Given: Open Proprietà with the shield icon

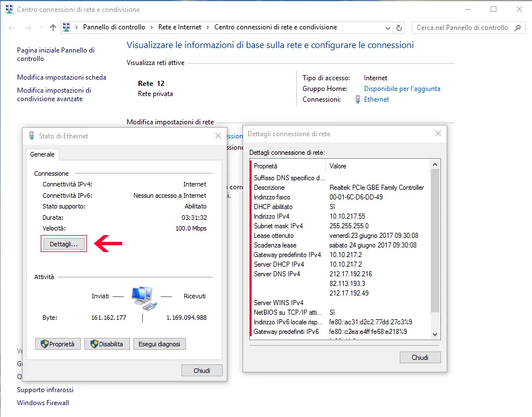Looking at the screenshot, I should pos(58,344).
